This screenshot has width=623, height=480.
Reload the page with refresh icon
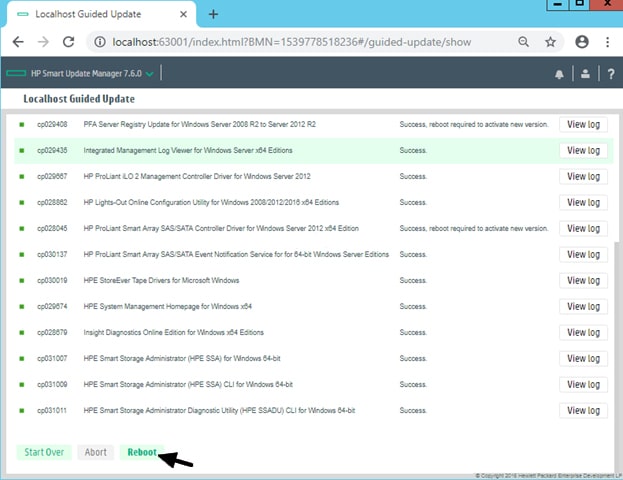(68, 42)
